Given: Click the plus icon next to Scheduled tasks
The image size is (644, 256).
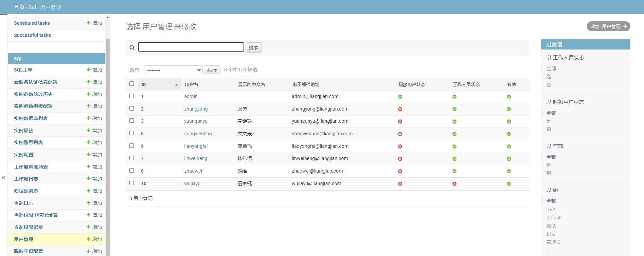Looking at the screenshot, I should 89,23.
